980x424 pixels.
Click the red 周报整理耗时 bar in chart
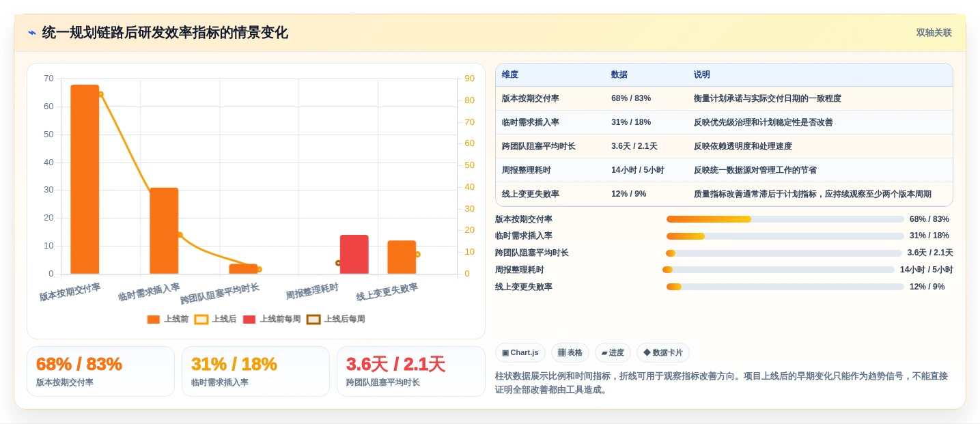point(354,254)
